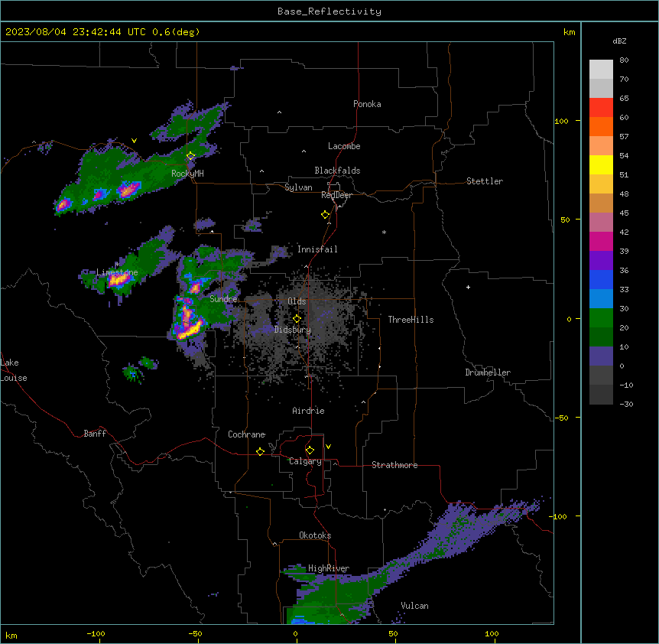Select the dark orange 57-60 dBZ legend color
This screenshot has width=659, height=644.
pos(601,126)
